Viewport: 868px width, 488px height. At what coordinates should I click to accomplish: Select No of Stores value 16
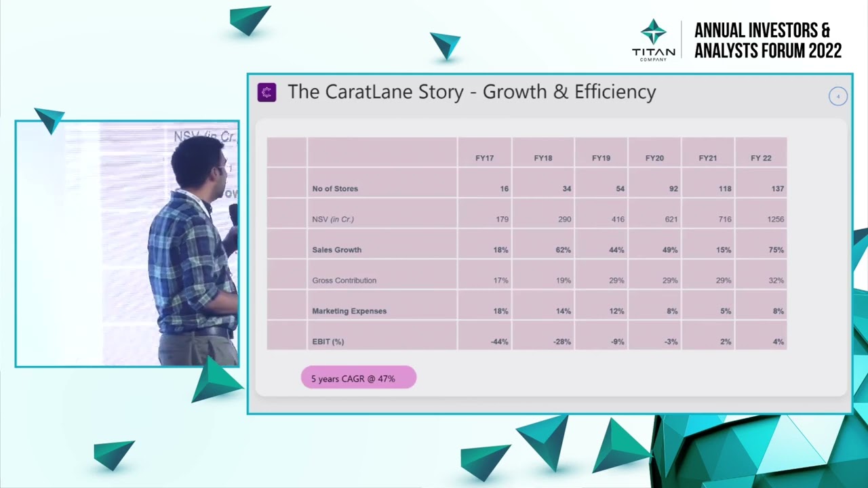click(504, 188)
